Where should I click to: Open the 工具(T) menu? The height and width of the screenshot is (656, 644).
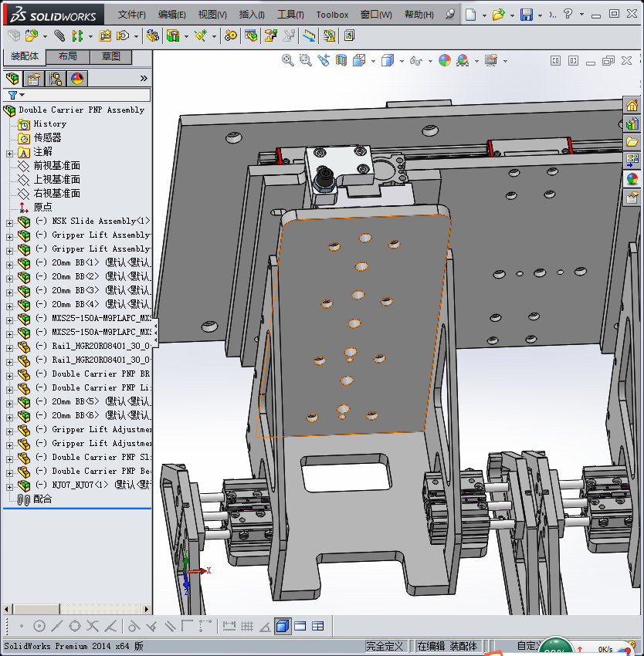coord(290,15)
